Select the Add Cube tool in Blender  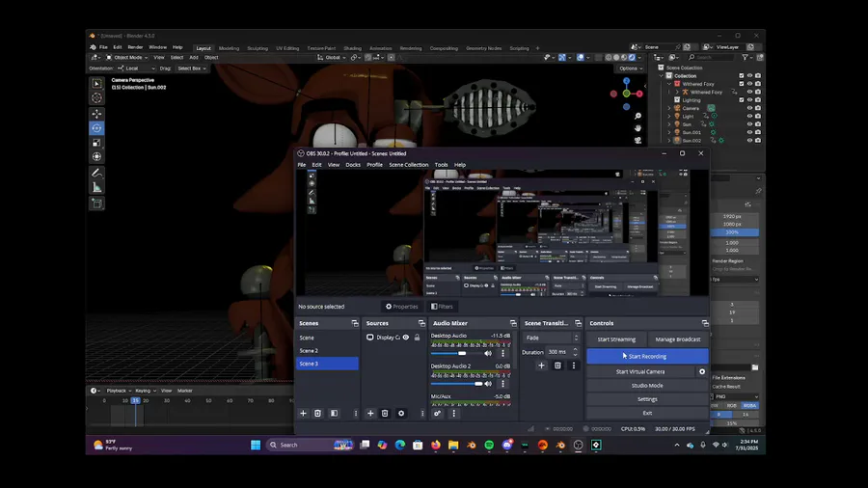coord(96,203)
